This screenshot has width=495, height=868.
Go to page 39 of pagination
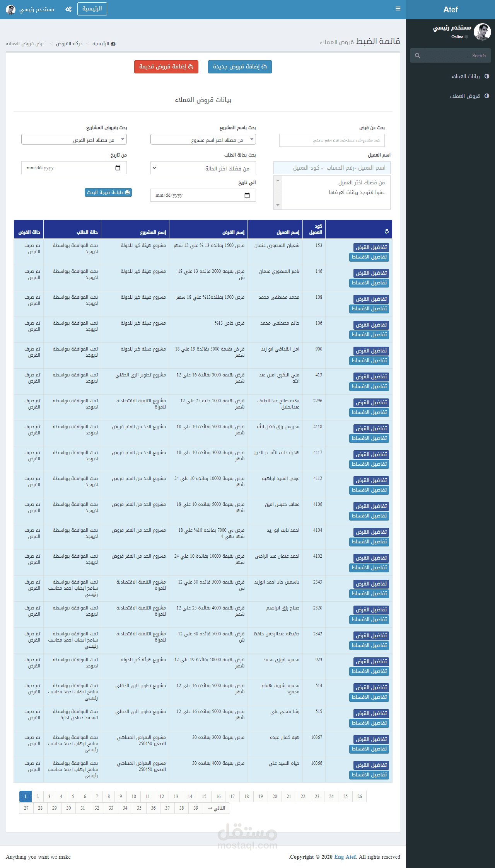tap(196, 808)
